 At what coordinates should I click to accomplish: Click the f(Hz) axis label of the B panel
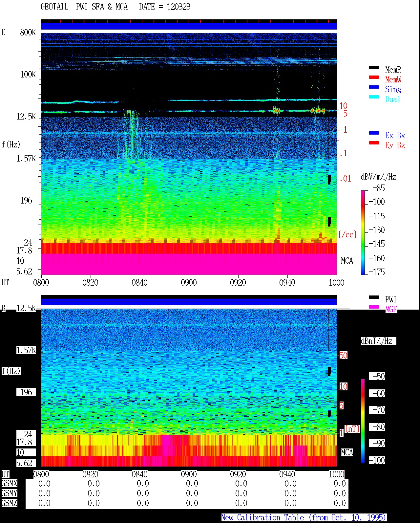coord(11,371)
